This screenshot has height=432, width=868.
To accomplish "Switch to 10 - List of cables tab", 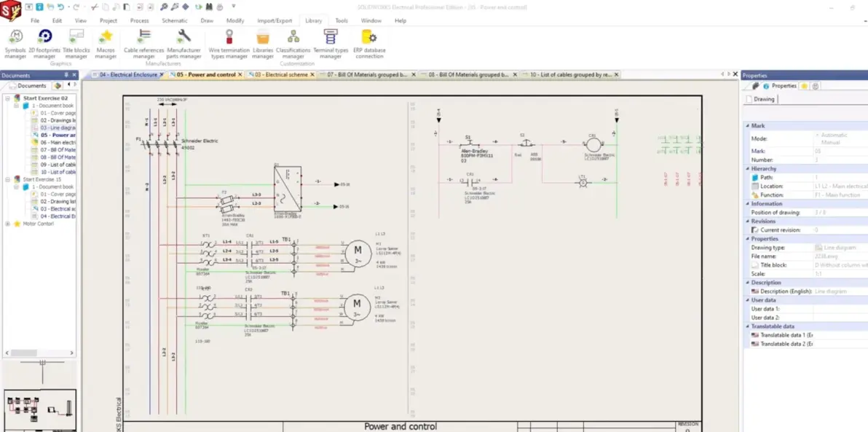I will pyautogui.click(x=570, y=74).
